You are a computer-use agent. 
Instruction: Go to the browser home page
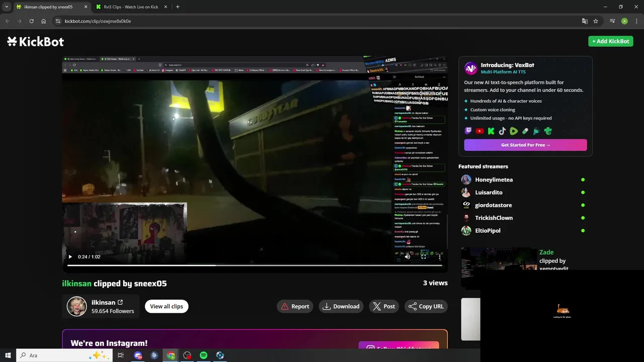pyautogui.click(x=43, y=21)
